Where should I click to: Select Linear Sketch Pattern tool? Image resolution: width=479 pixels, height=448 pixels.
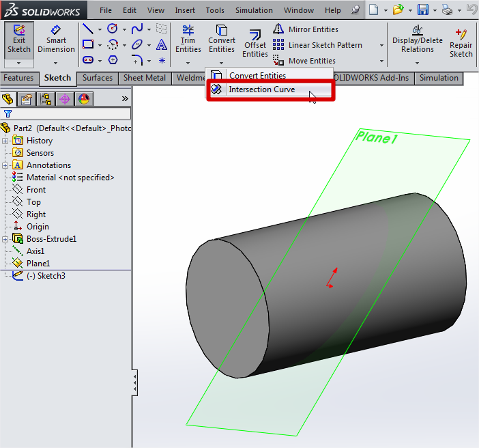coord(325,45)
